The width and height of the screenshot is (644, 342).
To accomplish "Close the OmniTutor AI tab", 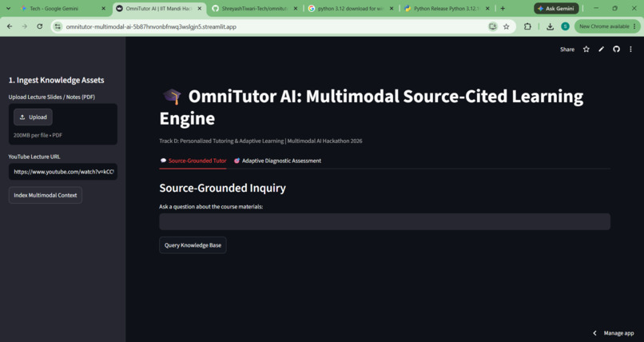I will [x=200, y=8].
